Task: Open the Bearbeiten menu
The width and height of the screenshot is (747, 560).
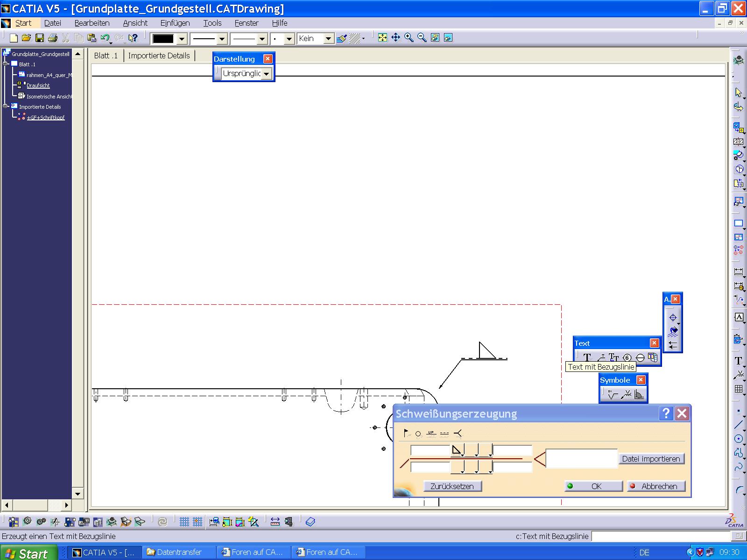Action: point(92,23)
